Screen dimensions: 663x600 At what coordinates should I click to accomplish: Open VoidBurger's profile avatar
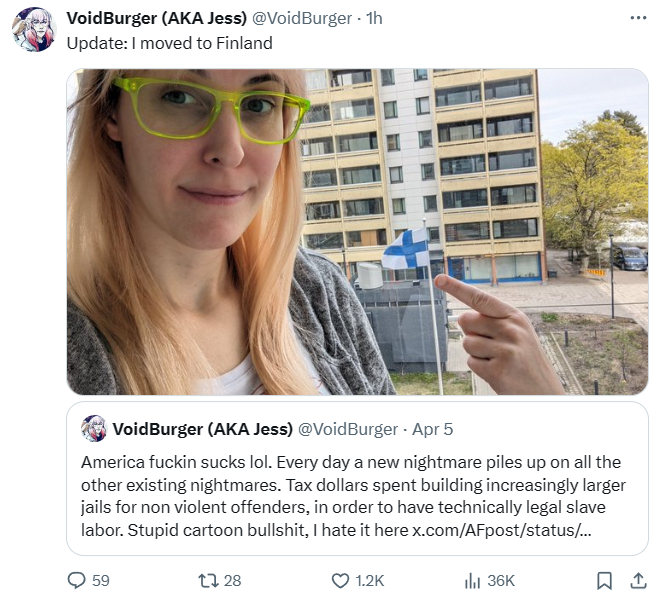(x=34, y=30)
